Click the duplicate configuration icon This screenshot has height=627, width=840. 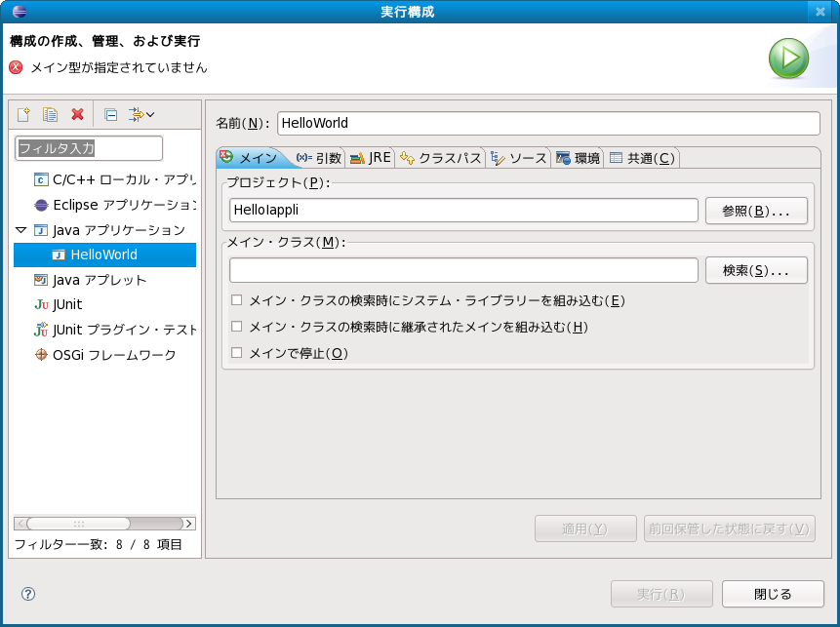tap(51, 114)
